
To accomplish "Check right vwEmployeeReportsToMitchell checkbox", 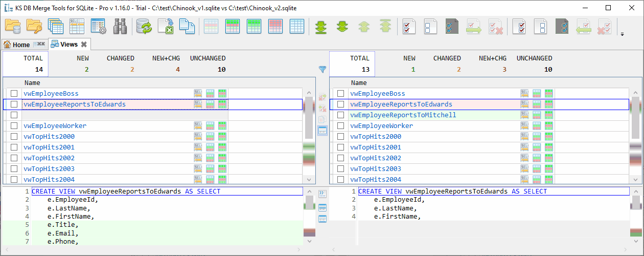I will (x=341, y=115).
